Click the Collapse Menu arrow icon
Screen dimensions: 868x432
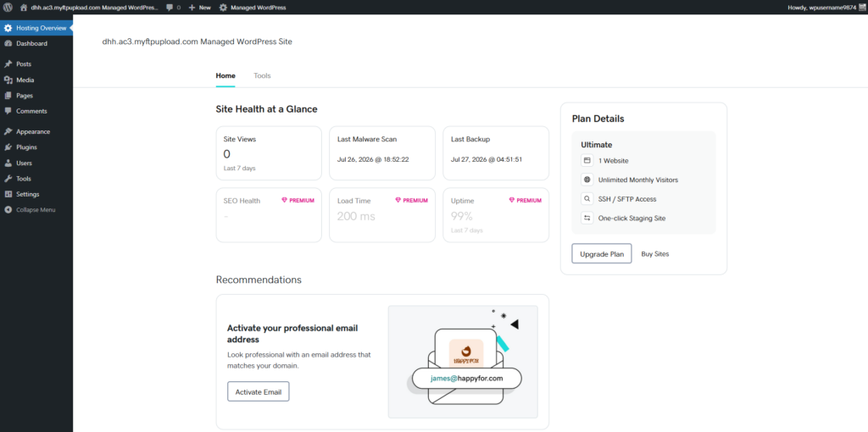point(8,209)
